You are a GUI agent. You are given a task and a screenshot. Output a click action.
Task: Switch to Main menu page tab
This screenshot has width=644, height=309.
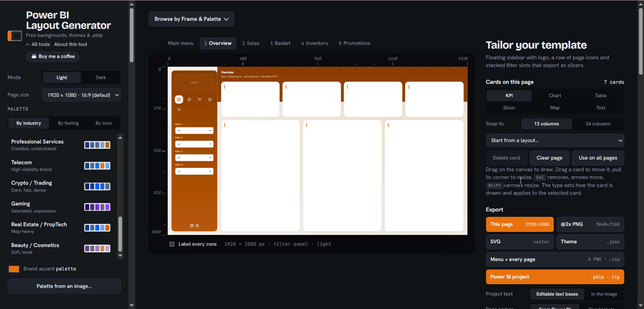tap(181, 43)
